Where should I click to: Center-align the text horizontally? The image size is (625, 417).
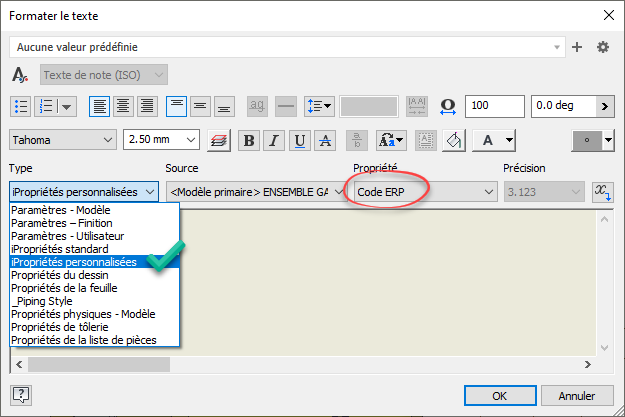point(123,106)
